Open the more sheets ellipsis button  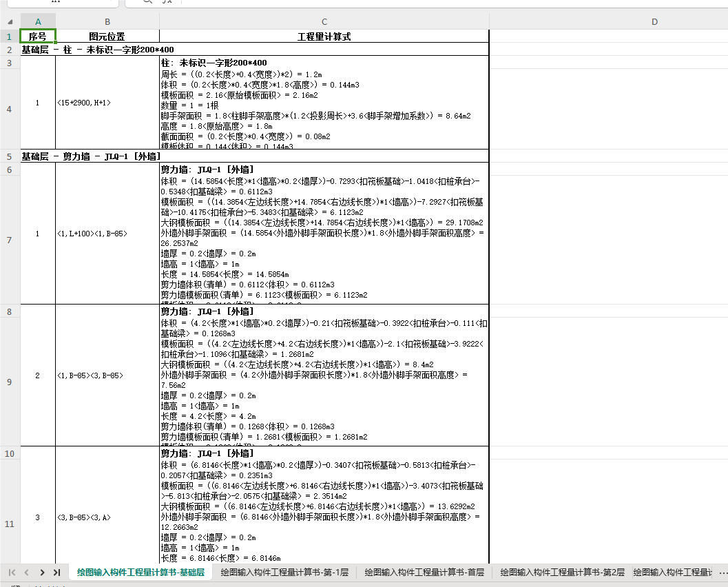tap(722, 573)
